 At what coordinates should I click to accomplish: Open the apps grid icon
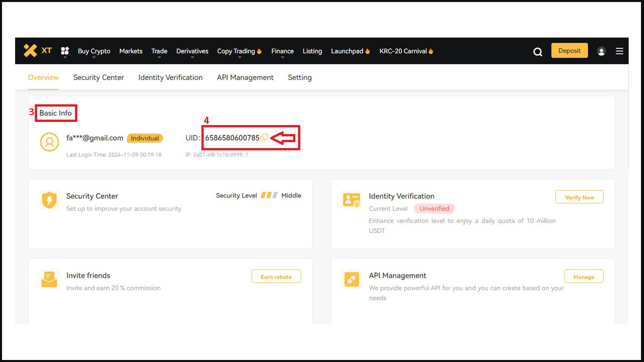coord(65,51)
